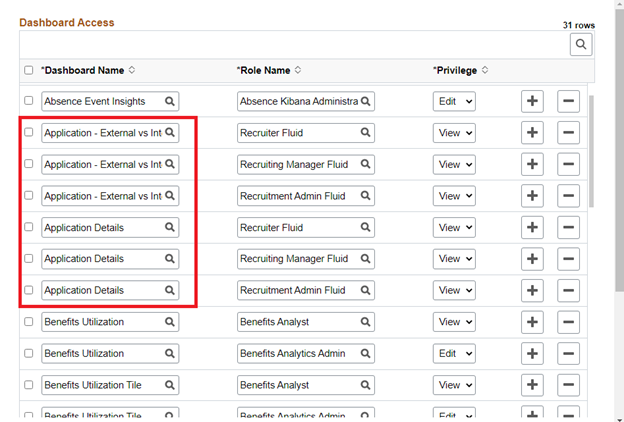
Task: Click the grid search magnifier icon
Action: point(581,45)
